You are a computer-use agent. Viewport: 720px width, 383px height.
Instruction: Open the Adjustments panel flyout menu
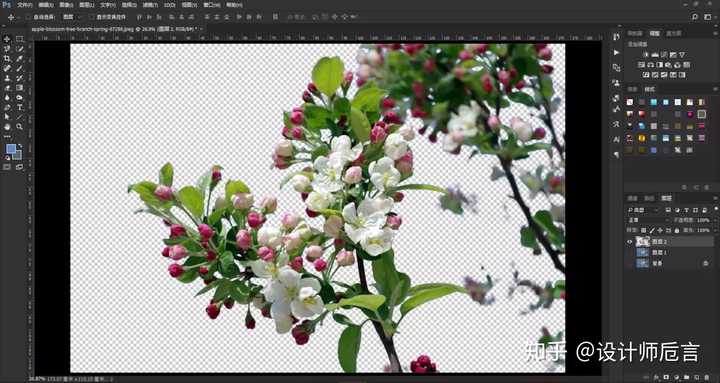tap(715, 33)
